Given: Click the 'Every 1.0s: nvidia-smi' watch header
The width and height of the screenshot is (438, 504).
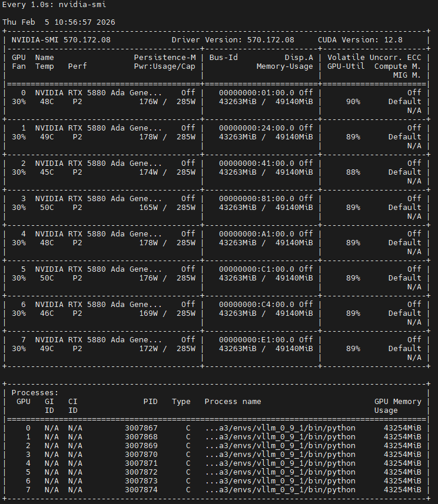Looking at the screenshot, I should (x=54, y=5).
